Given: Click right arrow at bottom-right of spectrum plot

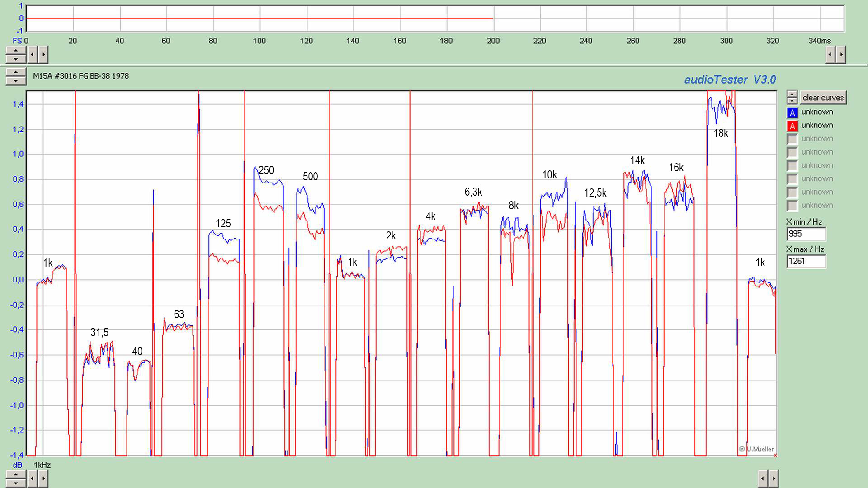Looking at the screenshot, I should pos(774,479).
